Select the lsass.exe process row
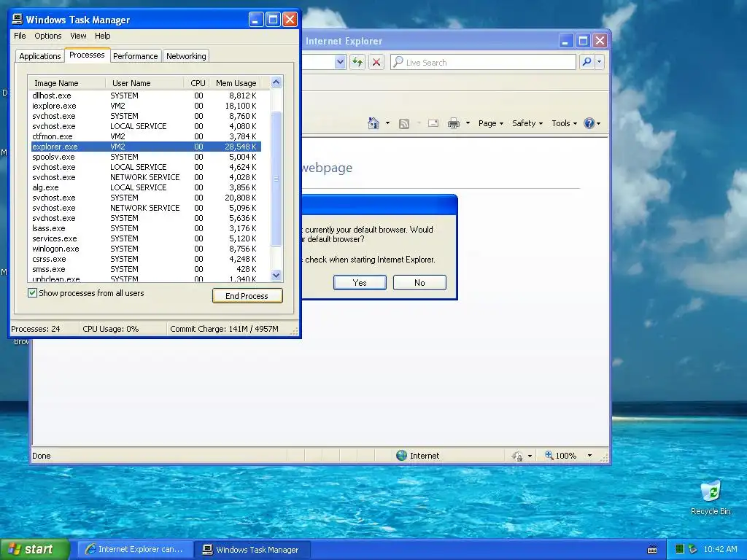The width and height of the screenshot is (747, 560). [x=146, y=228]
